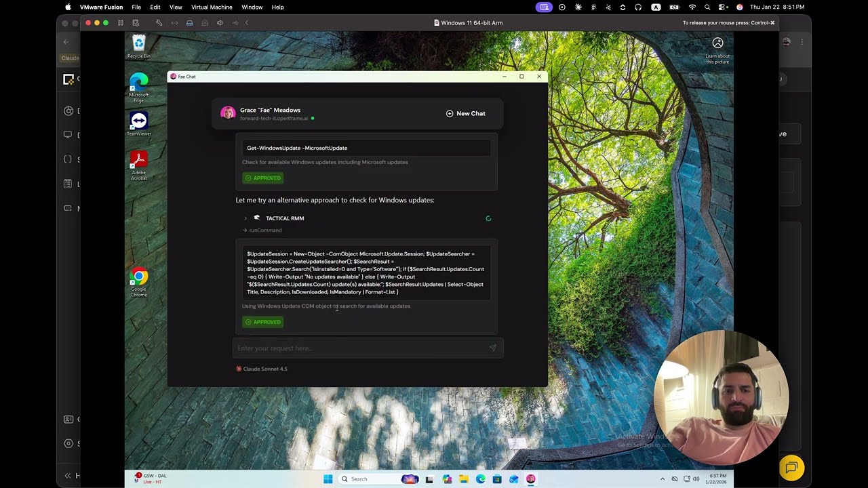Open the File menu
The height and width of the screenshot is (488, 868).
136,7
